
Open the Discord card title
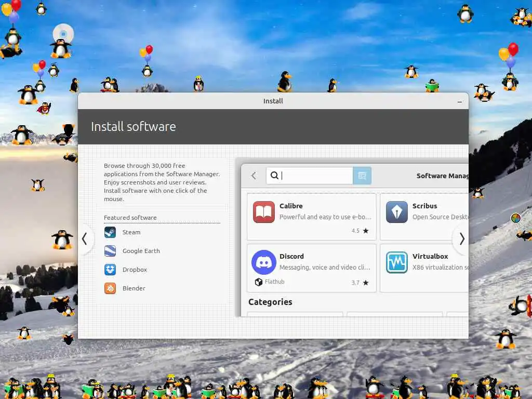point(291,257)
